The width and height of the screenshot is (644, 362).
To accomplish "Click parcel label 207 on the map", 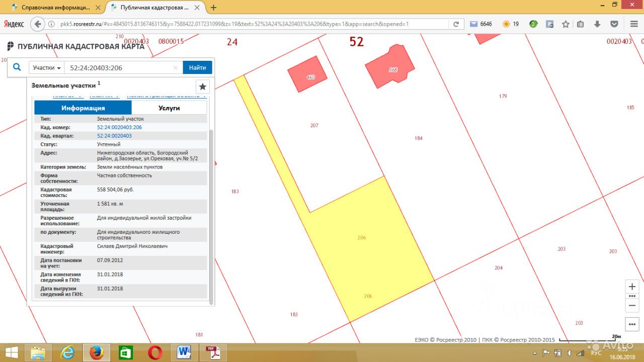I will [314, 125].
